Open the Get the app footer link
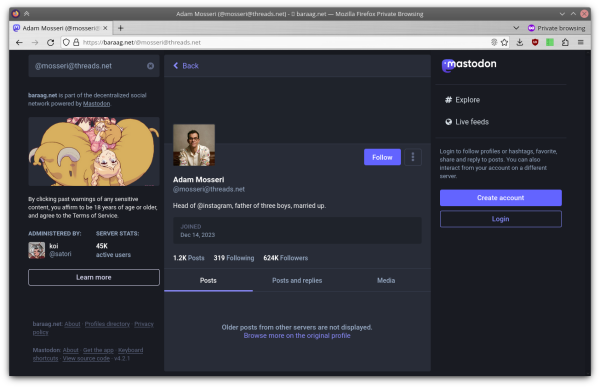Viewport: 600px width, 387px height. [98, 350]
